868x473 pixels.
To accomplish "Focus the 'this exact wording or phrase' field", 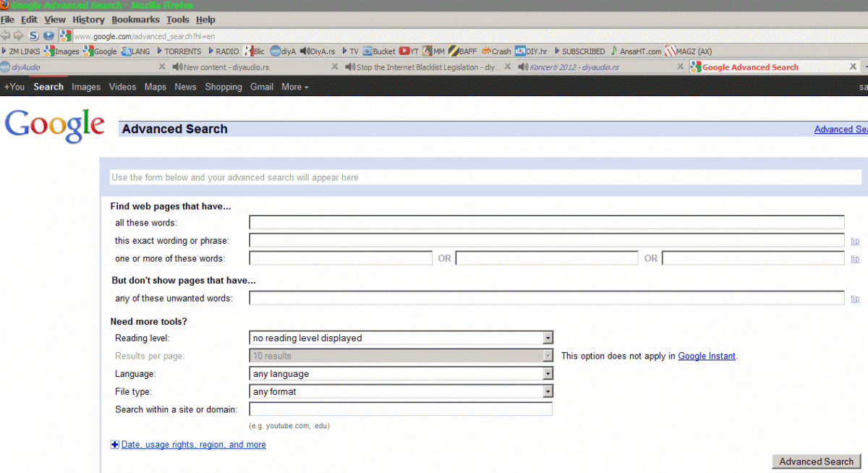I will 547,240.
